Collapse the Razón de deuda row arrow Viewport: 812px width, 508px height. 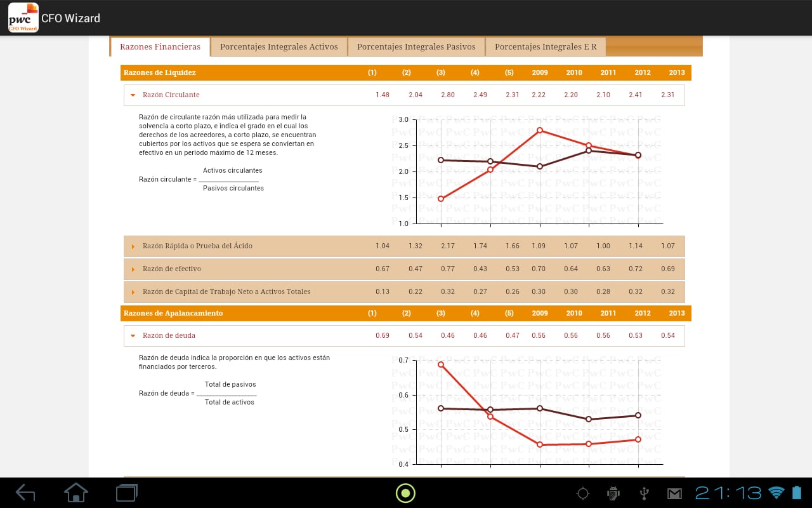[x=133, y=336]
